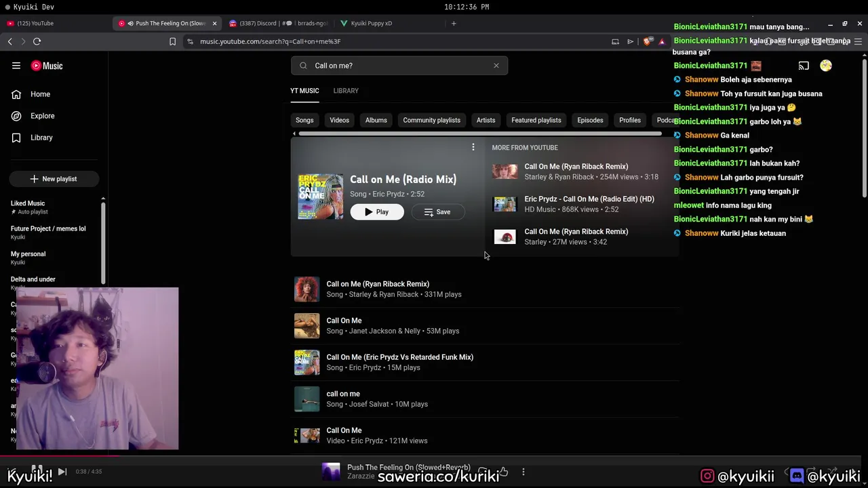Bookmark this page with the bookmark icon
The image size is (868, 488).
172,41
